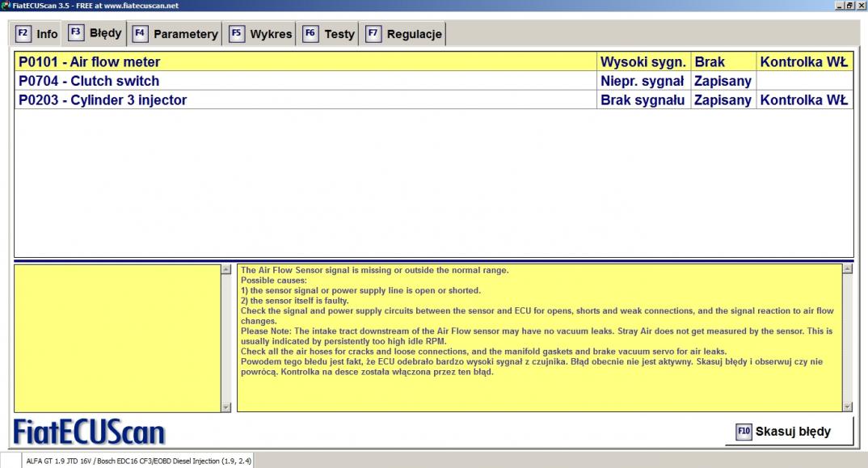Click Kontrolka WŁ in Air flow meter row
Image resolution: width=868 pixels, height=468 pixels.
[x=804, y=61]
